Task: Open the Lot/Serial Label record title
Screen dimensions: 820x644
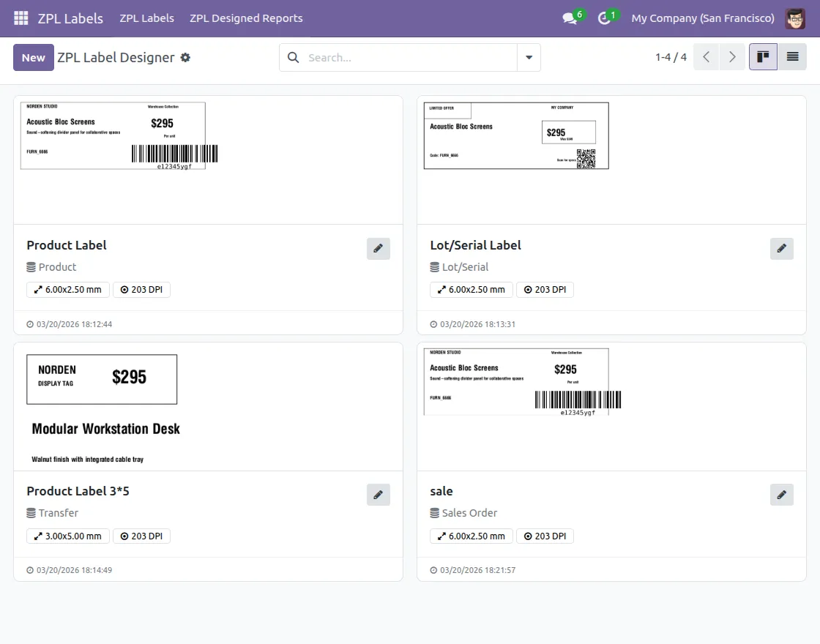Action: click(x=475, y=245)
